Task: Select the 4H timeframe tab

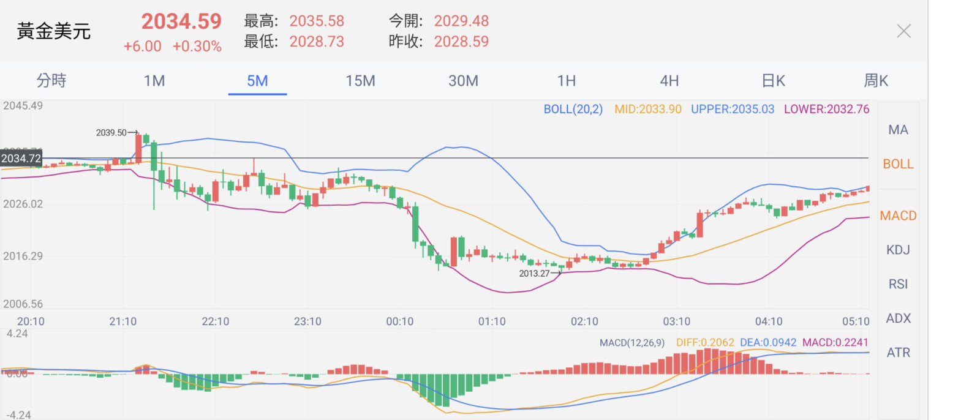Action: click(x=669, y=81)
